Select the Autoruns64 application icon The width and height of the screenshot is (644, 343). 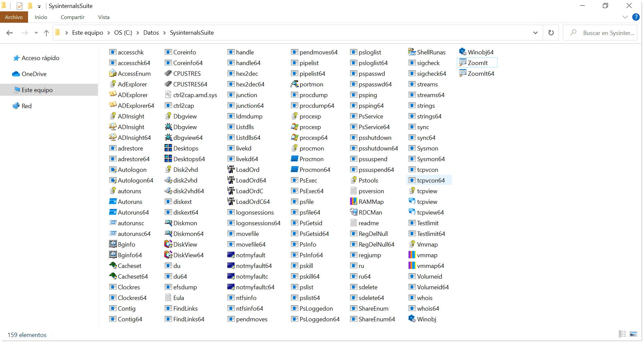click(x=113, y=212)
